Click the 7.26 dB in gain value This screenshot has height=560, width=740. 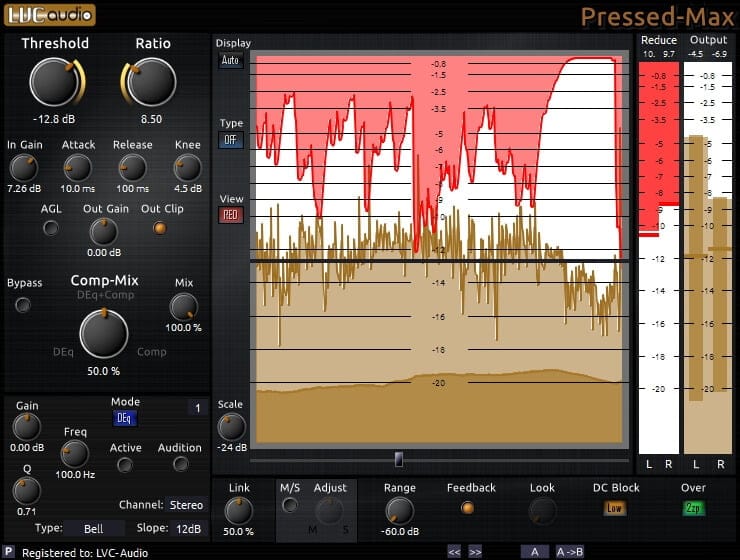click(x=24, y=189)
